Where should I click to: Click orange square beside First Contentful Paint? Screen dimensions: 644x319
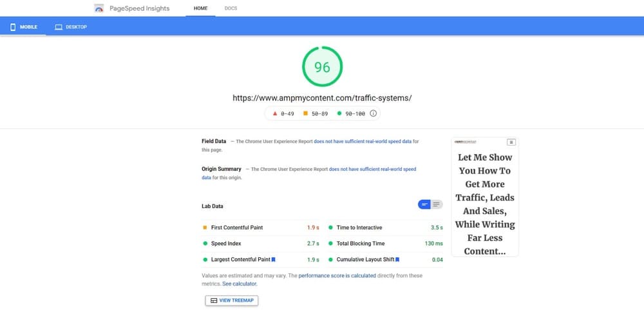[x=205, y=227]
